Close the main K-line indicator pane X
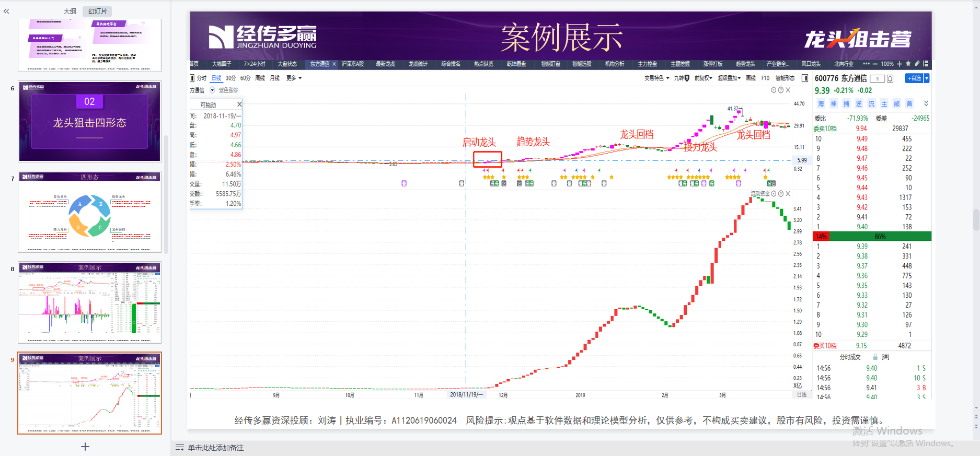980x456 pixels. coord(788,90)
